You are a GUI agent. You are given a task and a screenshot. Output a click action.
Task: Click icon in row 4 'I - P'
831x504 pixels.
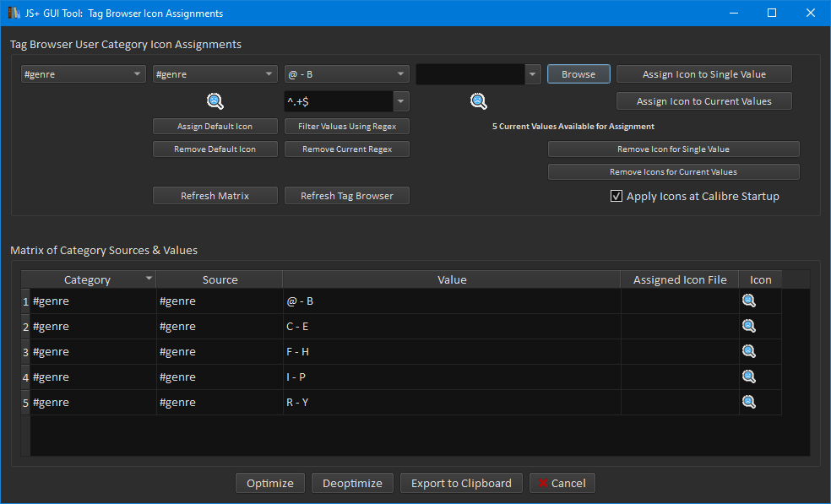749,377
